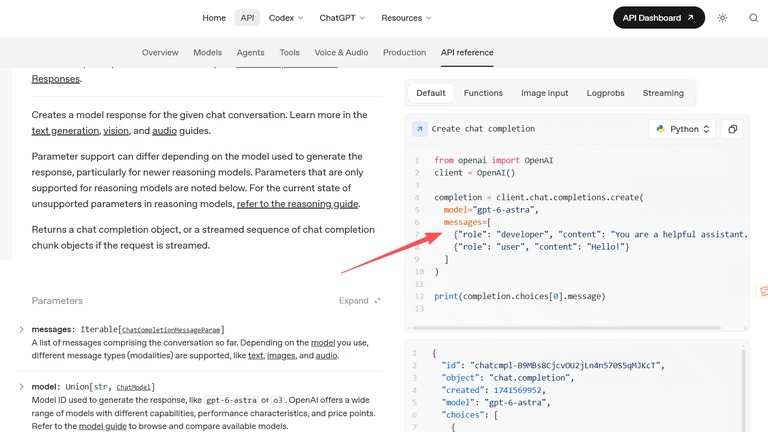
Task: Open the Voice & Audio section
Action: click(341, 52)
